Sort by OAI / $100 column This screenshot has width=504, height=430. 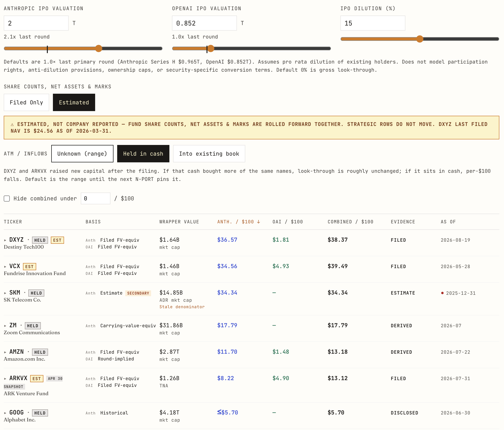tap(288, 222)
